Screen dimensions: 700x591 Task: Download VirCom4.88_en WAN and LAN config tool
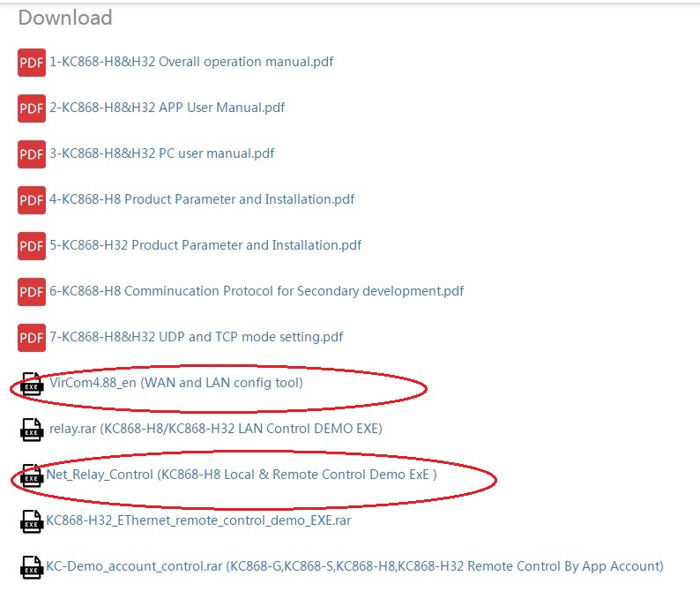[x=176, y=383]
